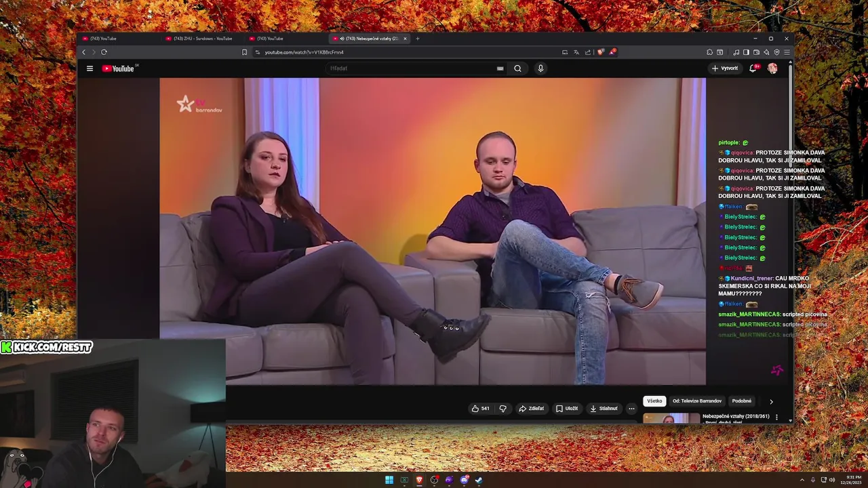Open the Discord taskbar icon
Image resolution: width=868 pixels, height=488 pixels.
click(x=465, y=480)
